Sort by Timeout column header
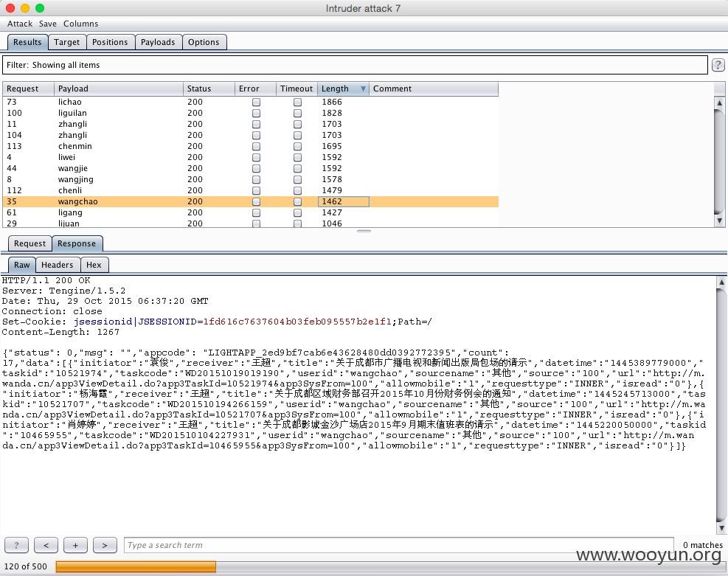 click(297, 89)
